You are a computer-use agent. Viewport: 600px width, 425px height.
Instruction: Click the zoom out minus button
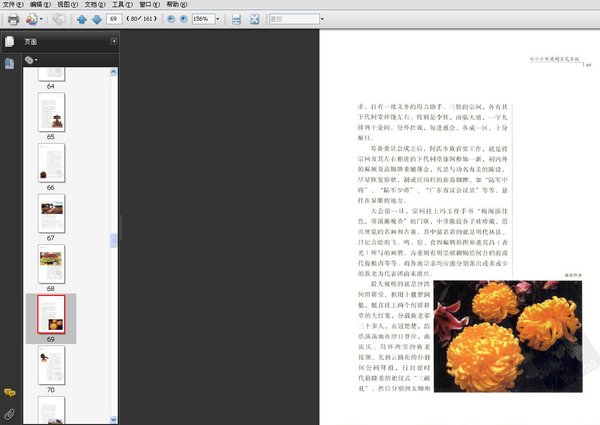tap(171, 19)
